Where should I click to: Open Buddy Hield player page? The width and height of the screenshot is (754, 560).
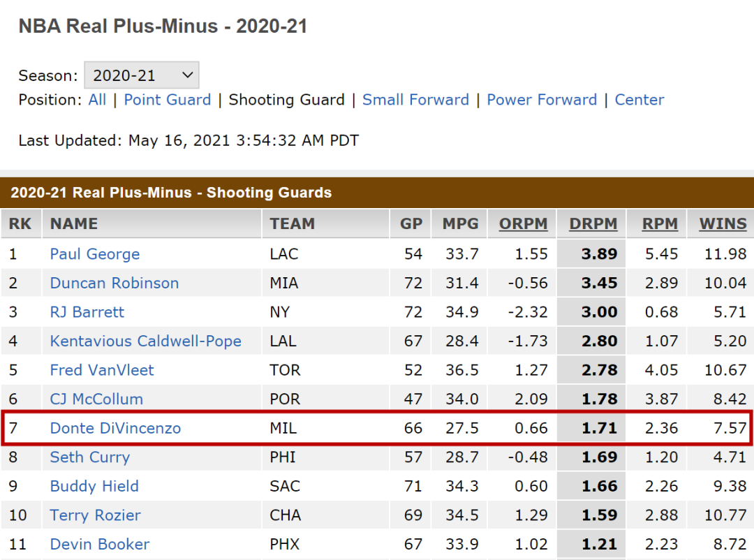click(94, 486)
